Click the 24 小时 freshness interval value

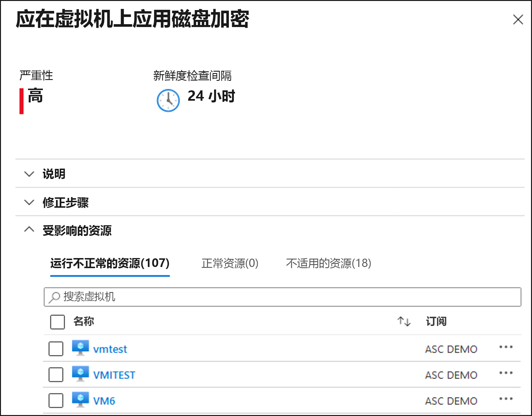(211, 96)
